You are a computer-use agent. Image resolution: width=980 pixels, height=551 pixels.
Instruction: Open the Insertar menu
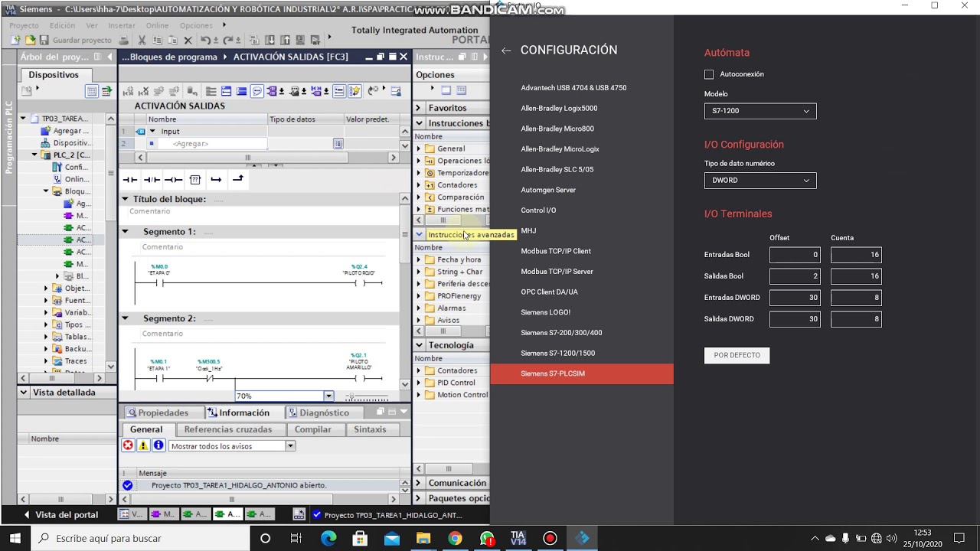[x=121, y=25]
